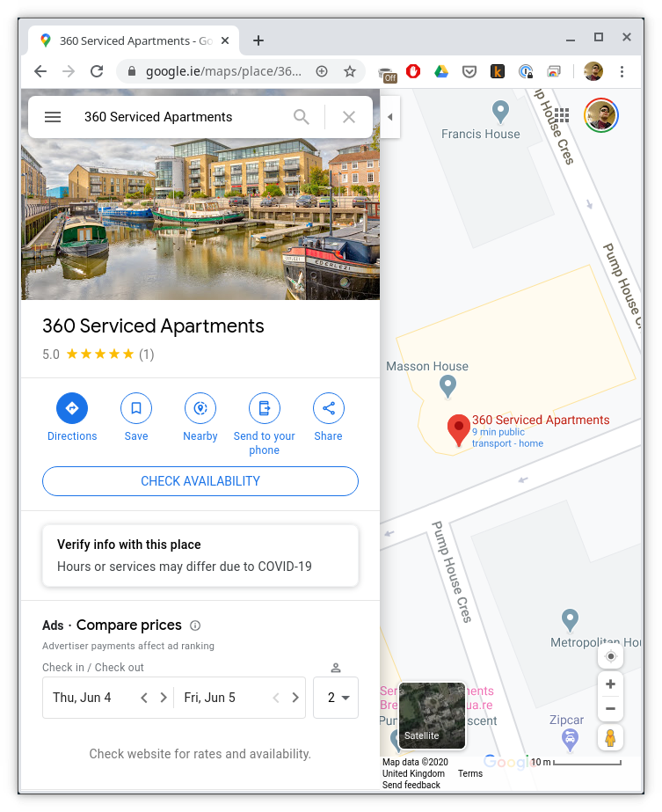The width and height of the screenshot is (662, 812).
Task: Show your location on map
Action: coord(611,656)
